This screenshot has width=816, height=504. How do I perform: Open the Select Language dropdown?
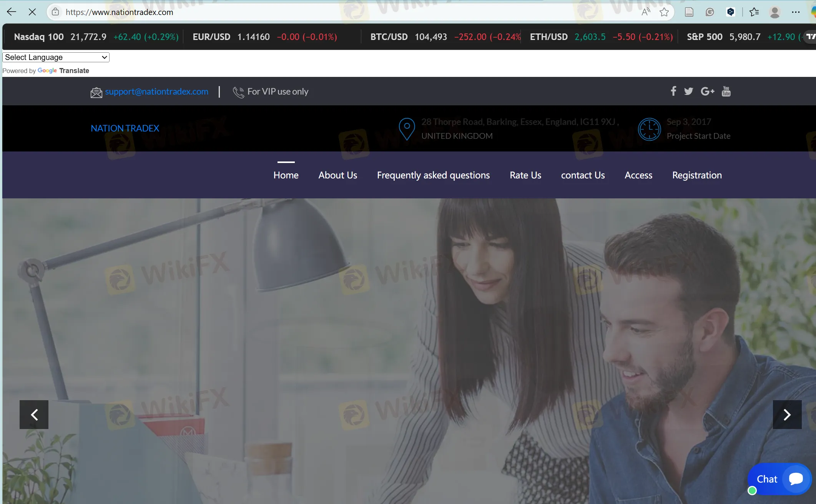coord(55,57)
